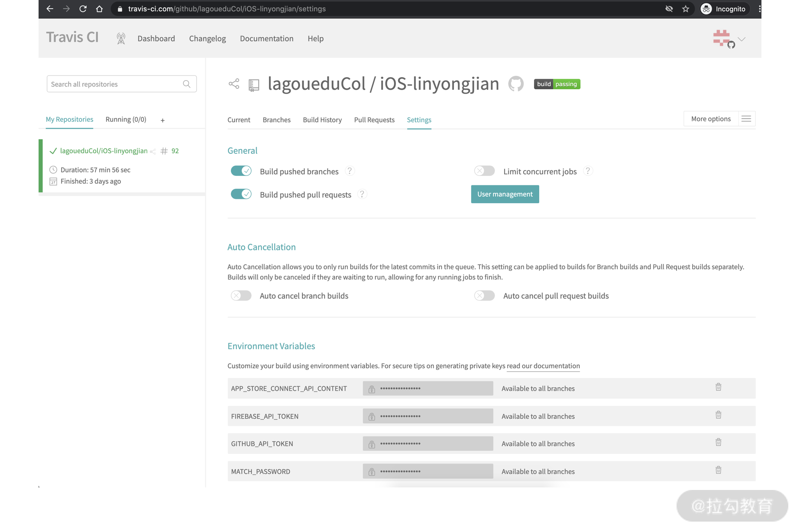Open GitHub repository via octocat icon
This screenshot has width=800, height=532.
[x=515, y=84]
